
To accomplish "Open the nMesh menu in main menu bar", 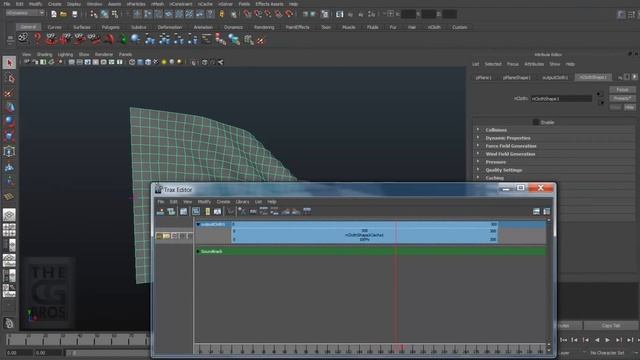I will (157, 4).
